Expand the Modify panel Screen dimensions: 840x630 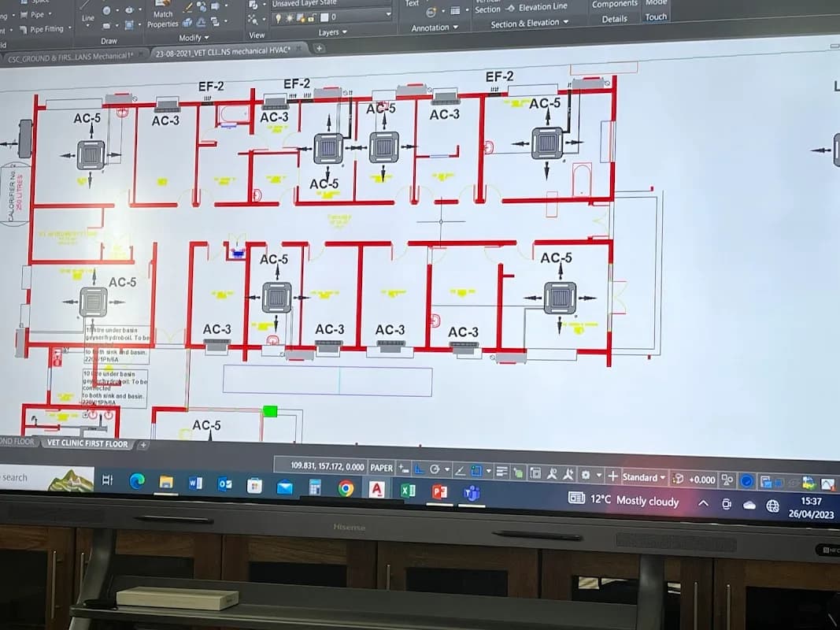194,38
